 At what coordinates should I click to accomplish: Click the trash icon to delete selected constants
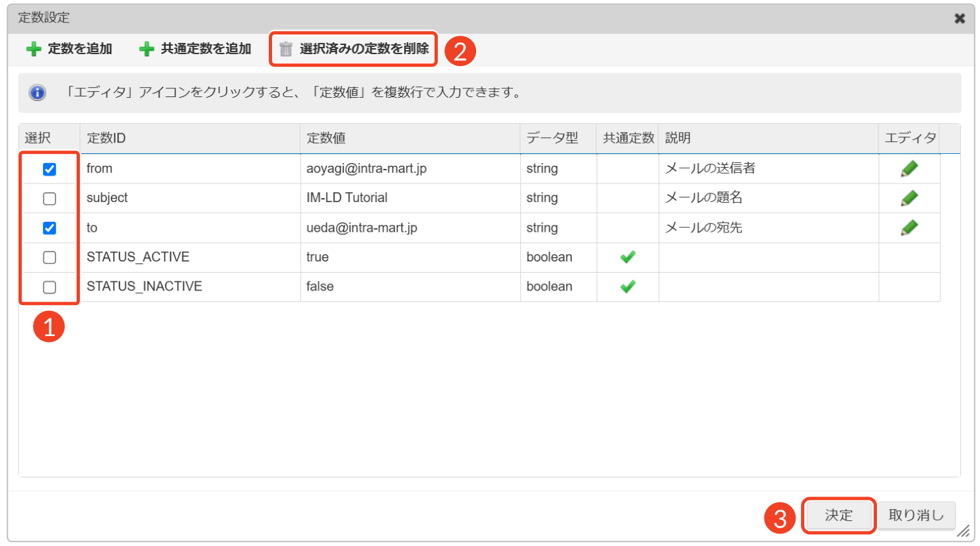286,50
